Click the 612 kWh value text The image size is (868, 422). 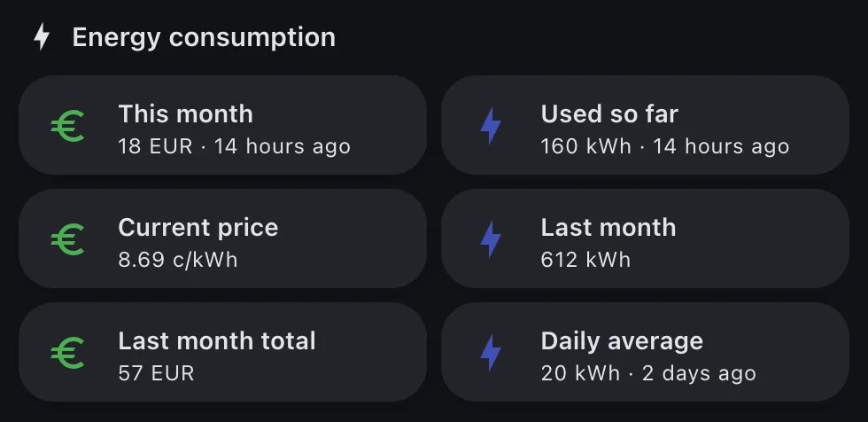[585, 261]
